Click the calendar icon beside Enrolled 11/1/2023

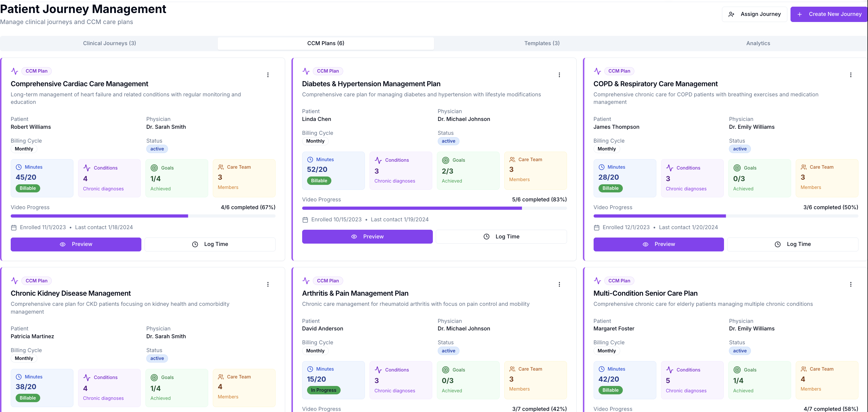click(x=14, y=228)
